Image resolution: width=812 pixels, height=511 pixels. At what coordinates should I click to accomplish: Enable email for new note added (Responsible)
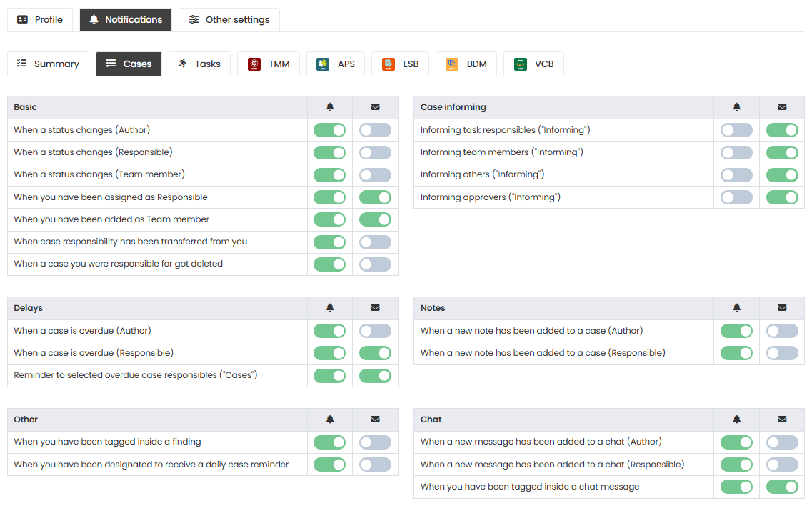click(782, 353)
